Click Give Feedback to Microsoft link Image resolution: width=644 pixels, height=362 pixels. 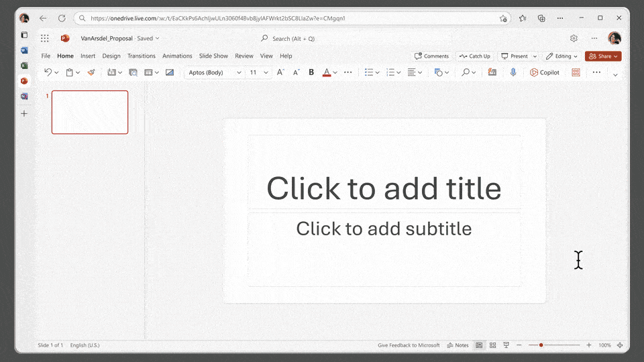(x=409, y=345)
